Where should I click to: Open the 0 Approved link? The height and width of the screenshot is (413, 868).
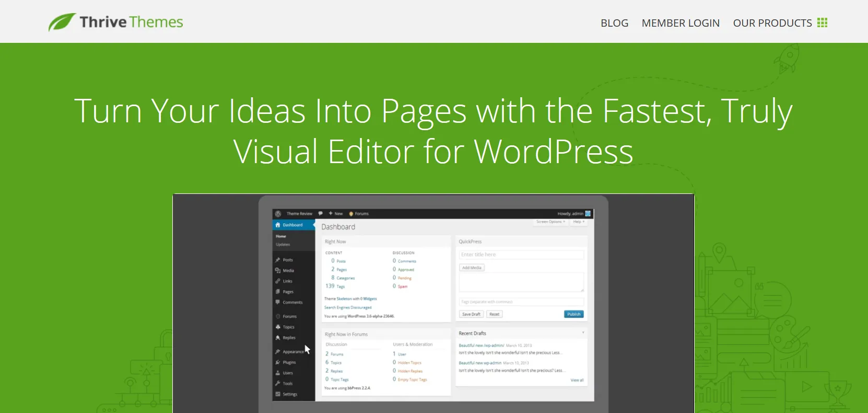[x=403, y=269]
